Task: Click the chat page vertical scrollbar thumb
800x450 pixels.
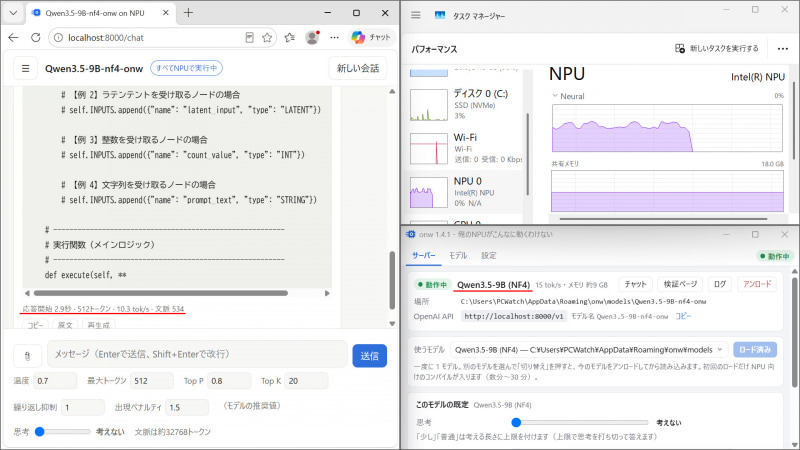Action: point(392,280)
